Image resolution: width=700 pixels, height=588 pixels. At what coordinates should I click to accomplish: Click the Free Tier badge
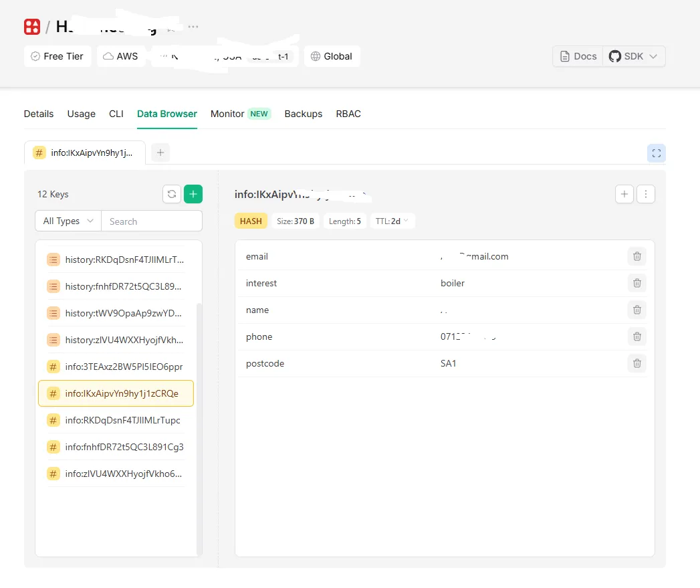point(57,56)
